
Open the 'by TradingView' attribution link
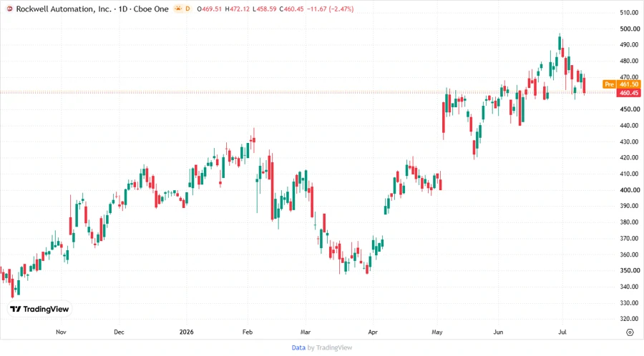pos(330,347)
